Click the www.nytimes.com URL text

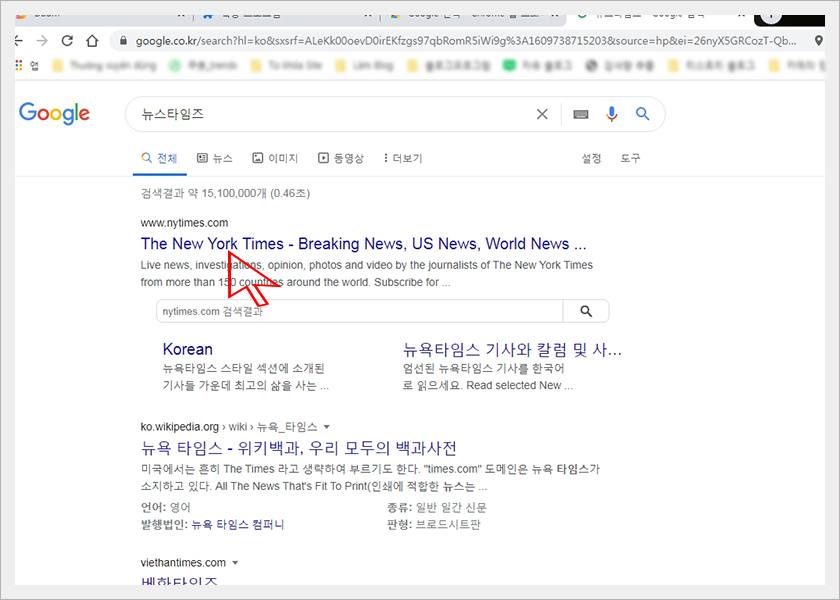point(184,223)
